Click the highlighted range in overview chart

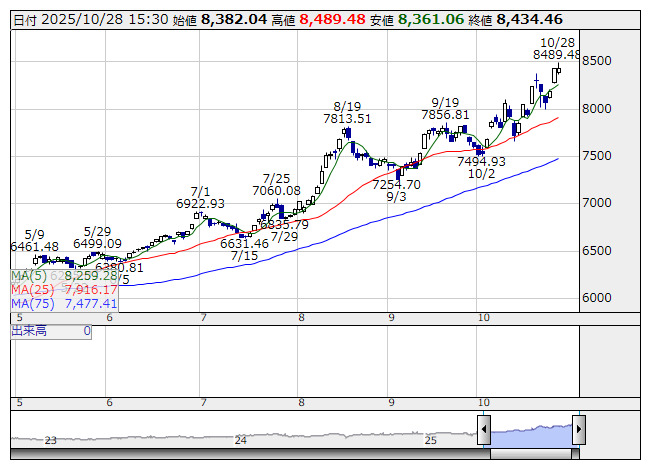pyautogui.click(x=531, y=435)
